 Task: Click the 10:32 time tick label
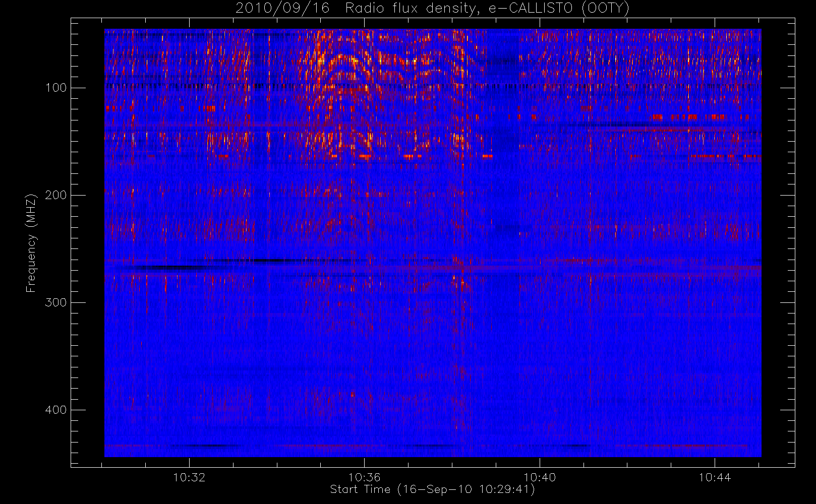coord(189,477)
